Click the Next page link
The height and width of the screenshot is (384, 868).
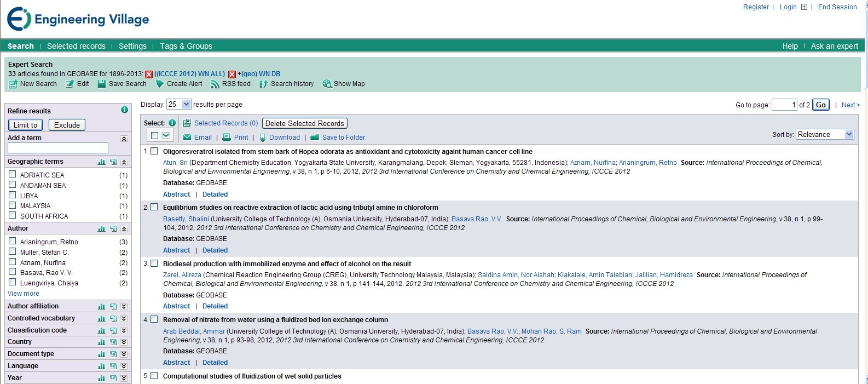[850, 105]
